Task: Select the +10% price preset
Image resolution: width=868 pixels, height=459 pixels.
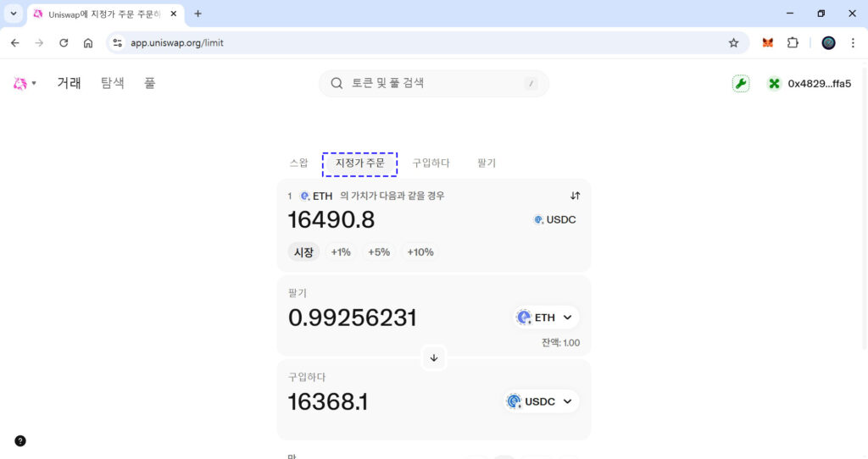Action: pos(420,252)
